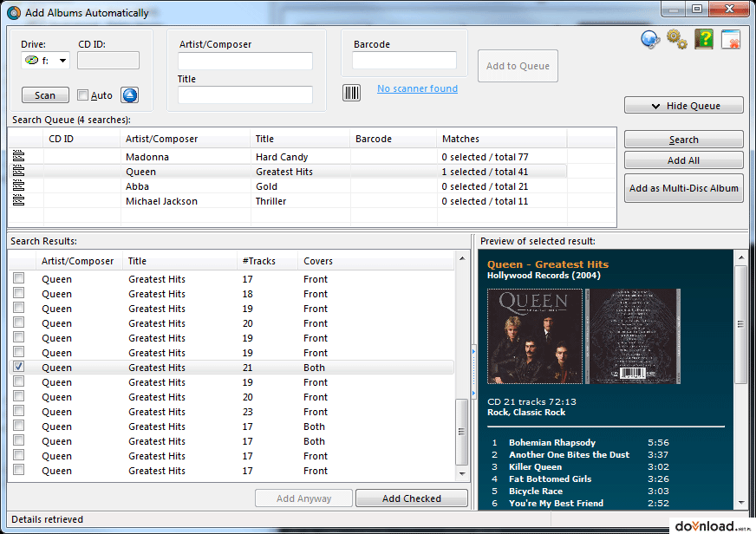Screen dimensions: 756x534
Task: Click the Queen back cover thumbnail
Action: 633,336
